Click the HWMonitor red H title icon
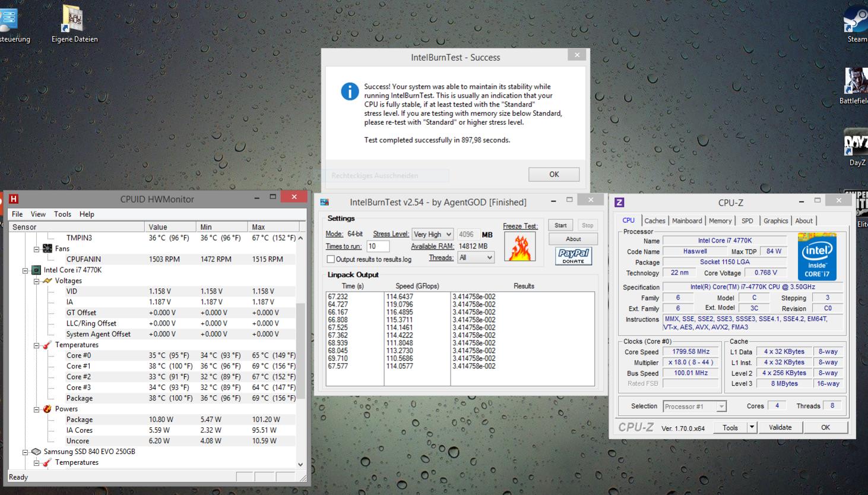The image size is (868, 495). 13,199
